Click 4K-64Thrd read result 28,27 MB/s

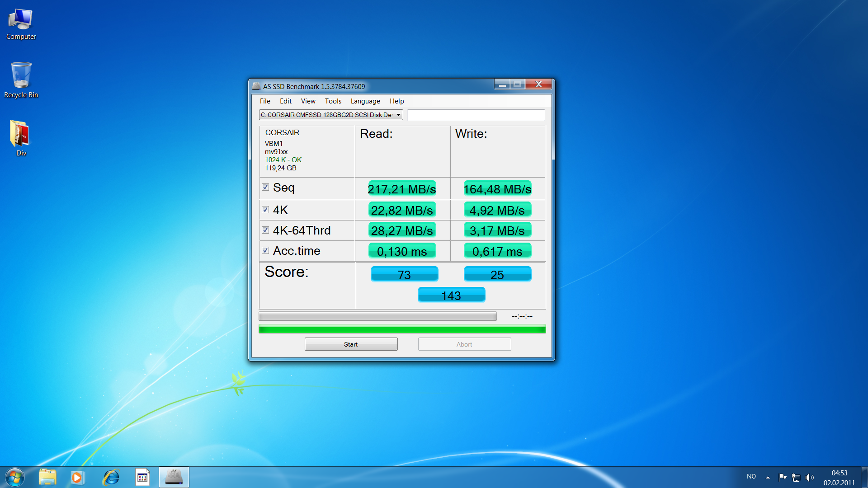point(402,230)
